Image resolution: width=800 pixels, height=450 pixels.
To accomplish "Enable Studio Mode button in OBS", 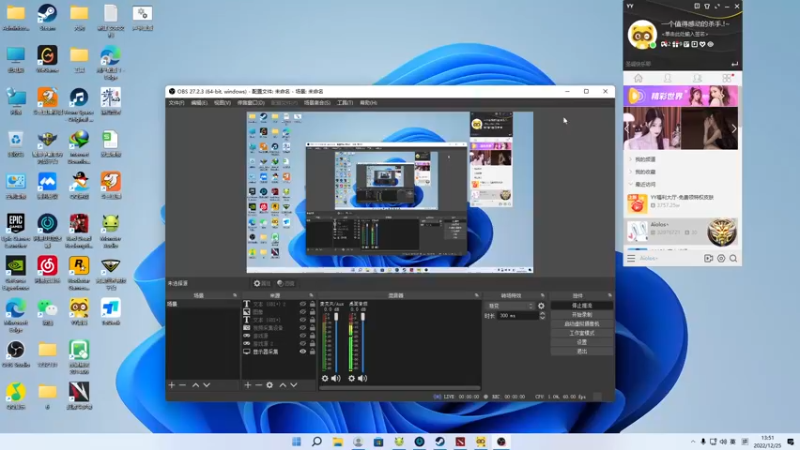I will tap(582, 333).
